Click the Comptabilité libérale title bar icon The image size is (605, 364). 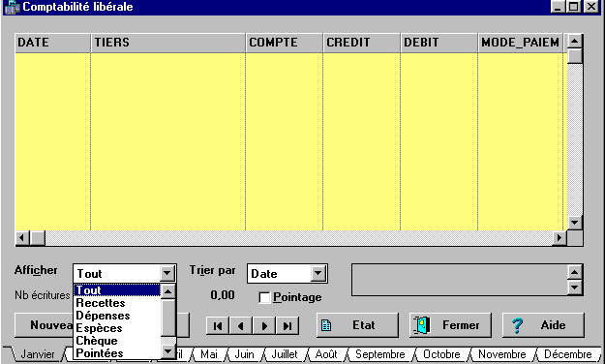12,7
